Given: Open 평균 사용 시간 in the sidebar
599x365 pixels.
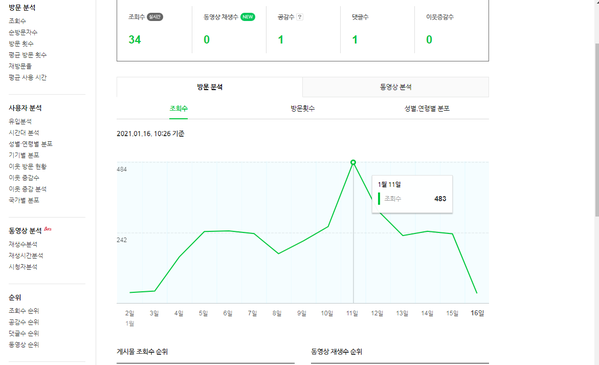Looking at the screenshot, I should click(x=28, y=78).
